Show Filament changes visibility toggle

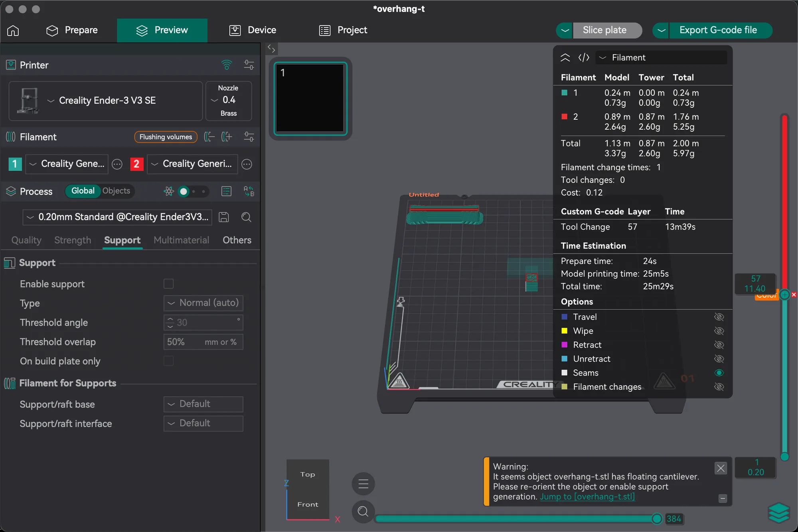[719, 387]
